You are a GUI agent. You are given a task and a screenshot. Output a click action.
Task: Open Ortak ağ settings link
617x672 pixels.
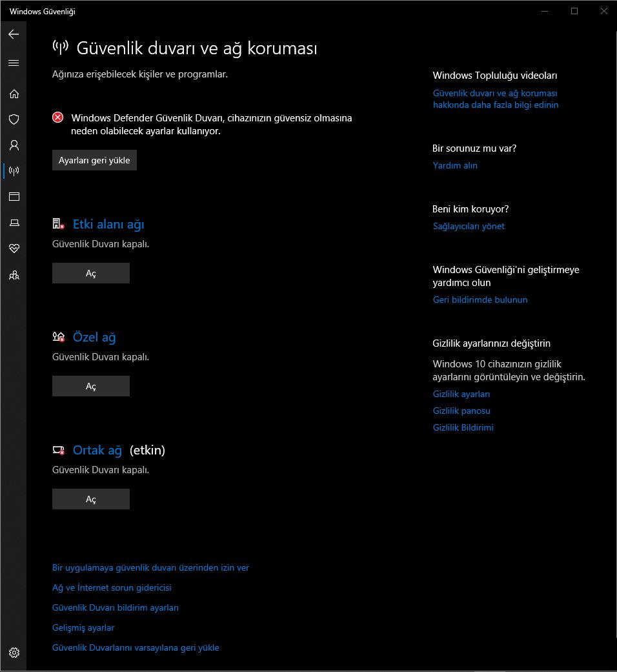click(97, 451)
